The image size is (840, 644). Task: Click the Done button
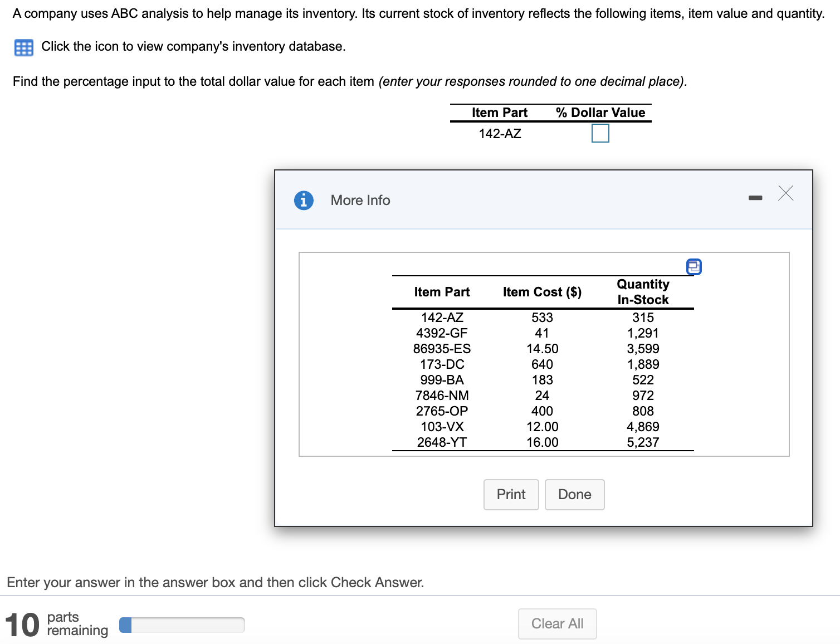click(574, 494)
